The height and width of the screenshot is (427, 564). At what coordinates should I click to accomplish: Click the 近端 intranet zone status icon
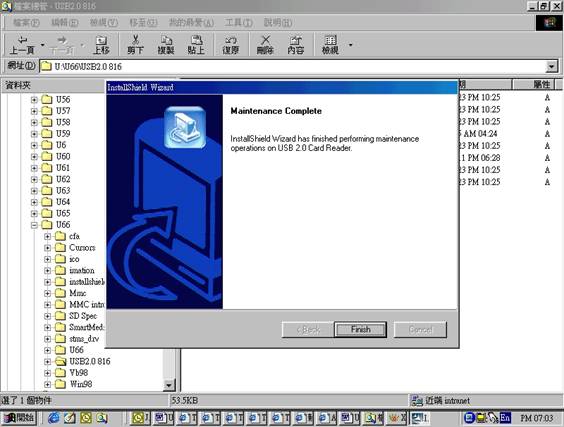(417, 400)
